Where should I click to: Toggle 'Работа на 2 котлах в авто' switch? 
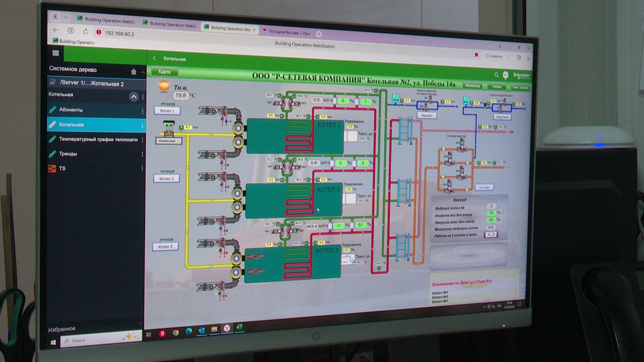[x=491, y=235]
